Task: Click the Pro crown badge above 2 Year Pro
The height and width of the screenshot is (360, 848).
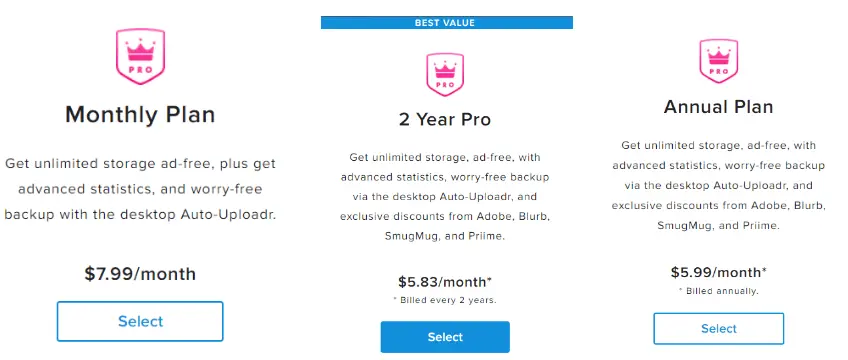Action: pyautogui.click(x=445, y=75)
